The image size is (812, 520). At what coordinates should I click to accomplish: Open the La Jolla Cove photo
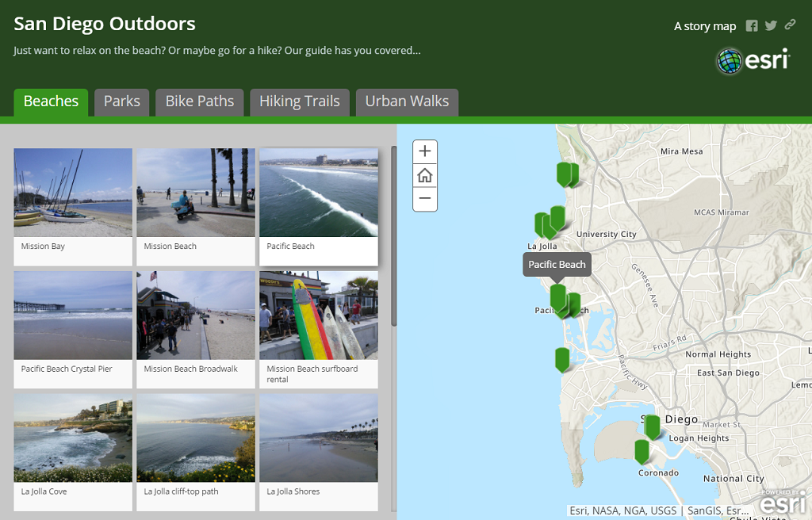[73, 438]
